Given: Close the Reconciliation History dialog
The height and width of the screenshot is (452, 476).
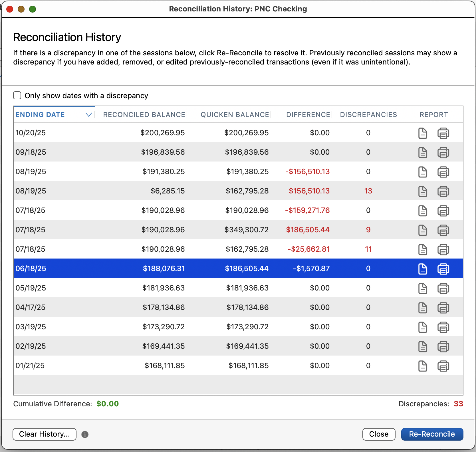Looking at the screenshot, I should pos(379,434).
